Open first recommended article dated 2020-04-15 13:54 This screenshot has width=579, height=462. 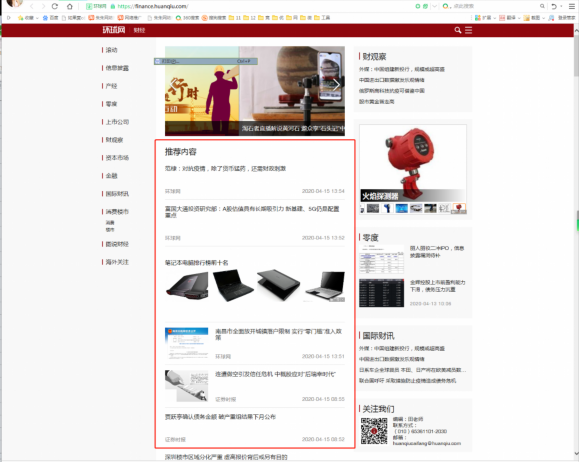pyautogui.click(x=225, y=169)
